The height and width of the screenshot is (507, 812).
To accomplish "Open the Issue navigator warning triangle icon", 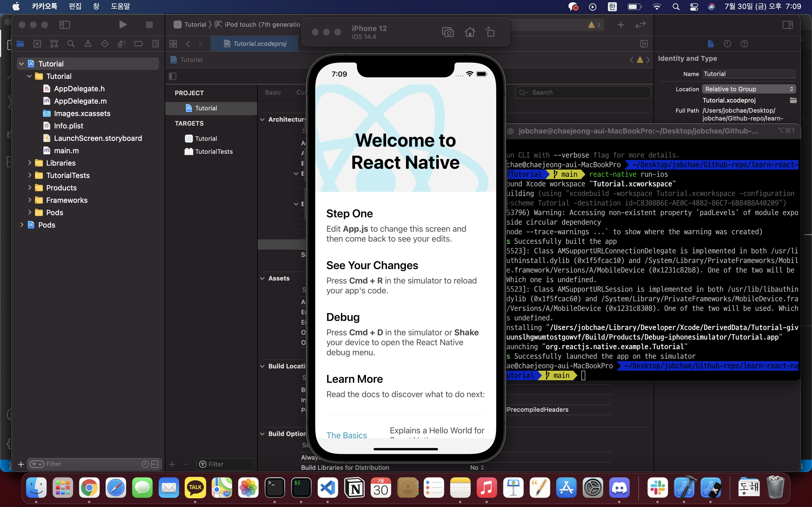I will (x=88, y=44).
